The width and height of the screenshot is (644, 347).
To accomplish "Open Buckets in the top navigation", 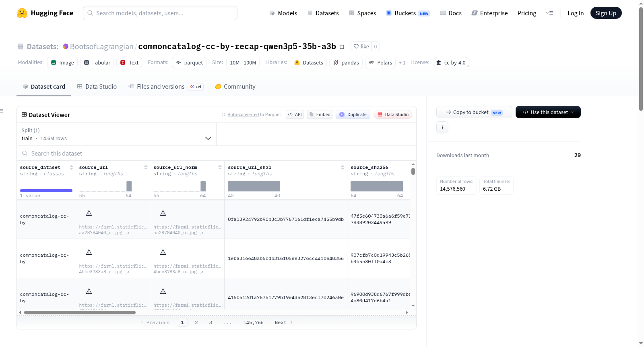I will (x=408, y=13).
